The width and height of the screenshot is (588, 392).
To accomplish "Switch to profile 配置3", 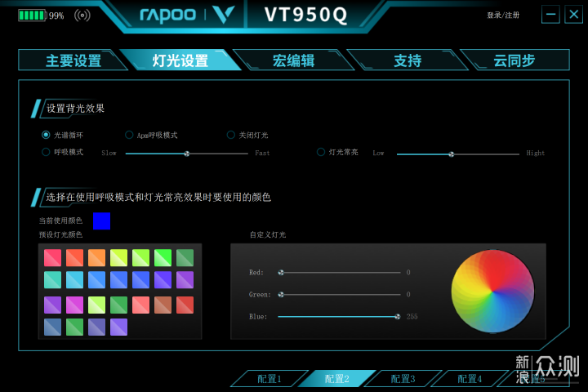I will pyautogui.click(x=403, y=378).
